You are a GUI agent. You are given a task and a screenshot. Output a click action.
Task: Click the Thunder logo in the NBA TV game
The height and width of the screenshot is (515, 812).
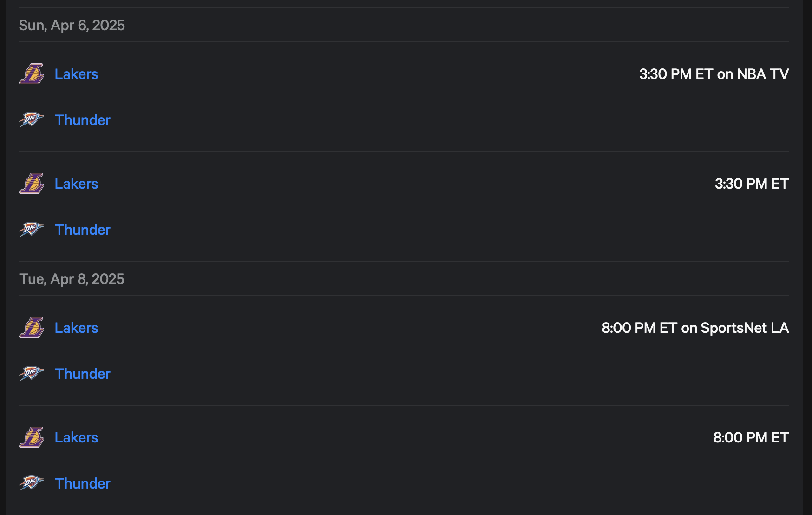coord(32,119)
